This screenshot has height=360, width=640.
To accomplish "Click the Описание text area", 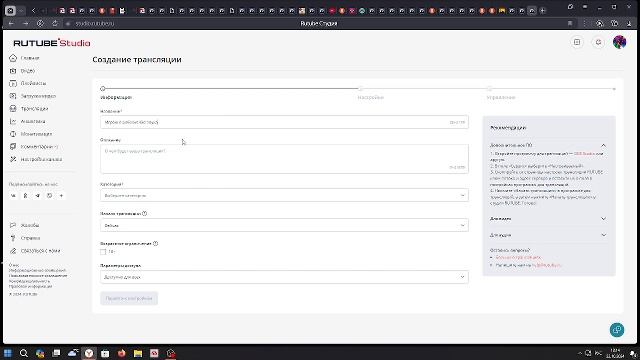I will click(284, 159).
